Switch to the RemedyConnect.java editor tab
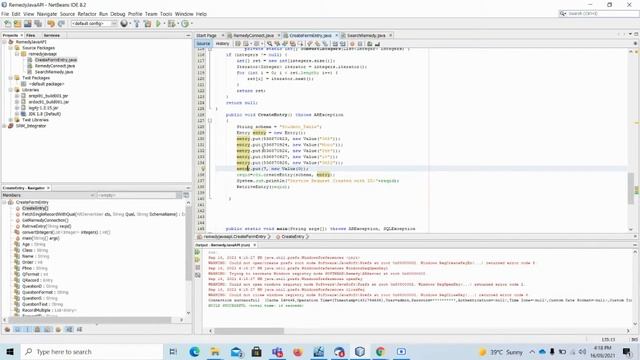Image resolution: width=640 pixels, height=360 pixels. [x=253, y=36]
